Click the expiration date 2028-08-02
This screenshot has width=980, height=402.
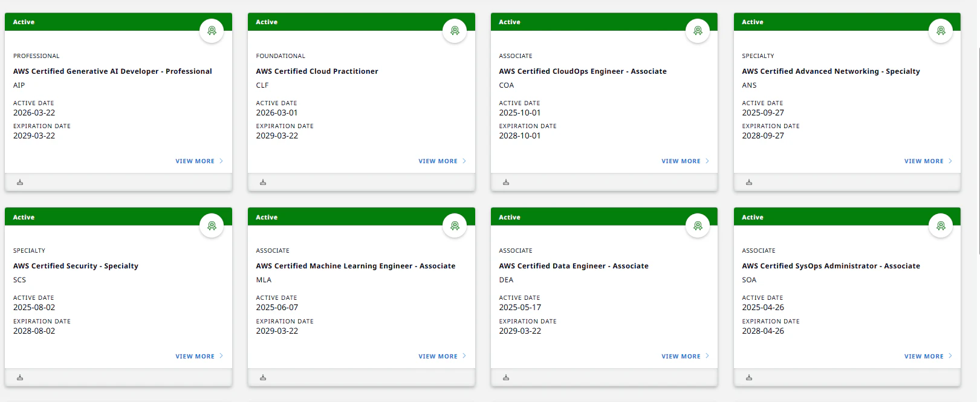[34, 331]
